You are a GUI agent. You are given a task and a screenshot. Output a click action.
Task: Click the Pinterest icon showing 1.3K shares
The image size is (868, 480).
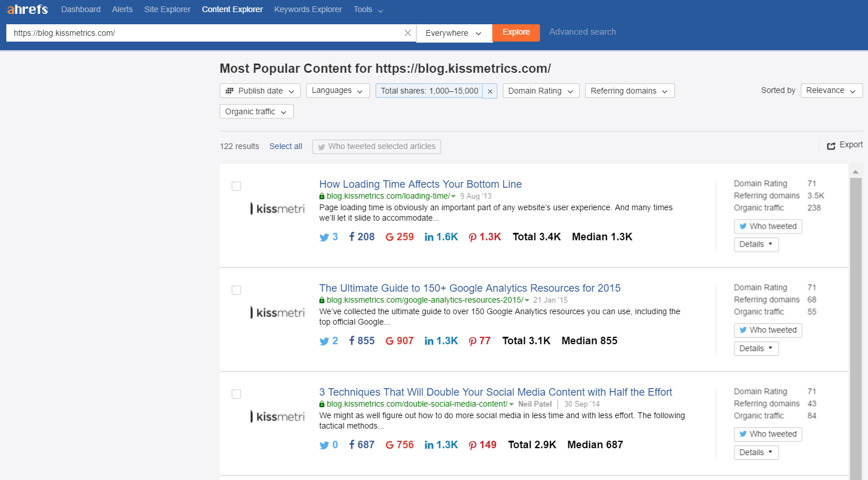[472, 236]
